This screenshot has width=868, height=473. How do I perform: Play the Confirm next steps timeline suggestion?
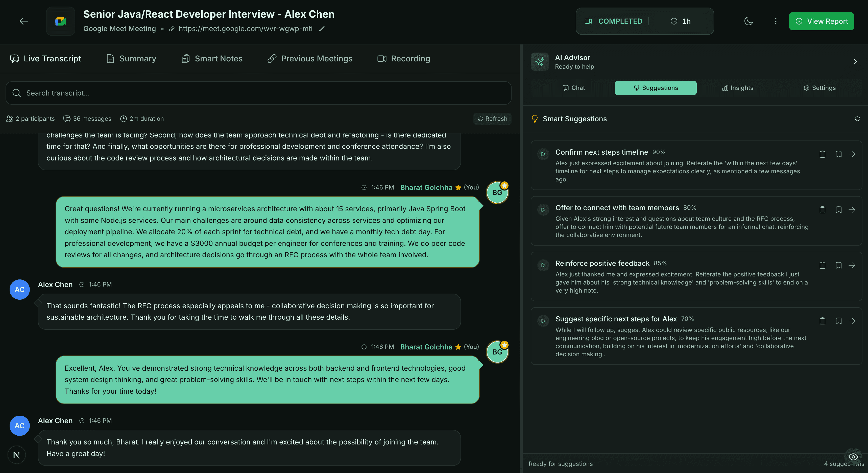(543, 154)
